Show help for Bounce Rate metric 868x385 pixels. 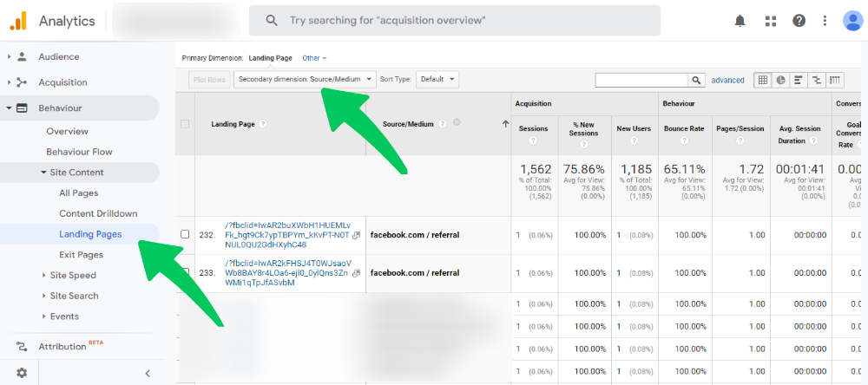tap(684, 140)
